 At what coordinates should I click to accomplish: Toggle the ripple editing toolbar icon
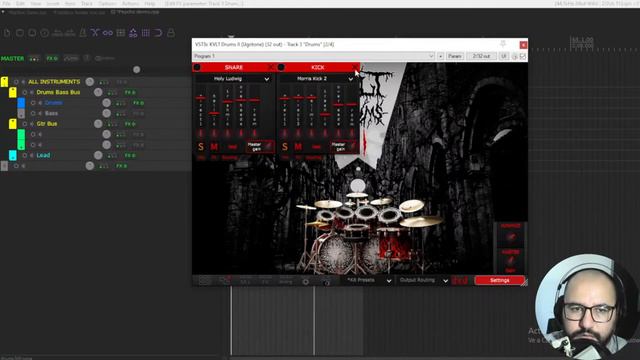120,33
